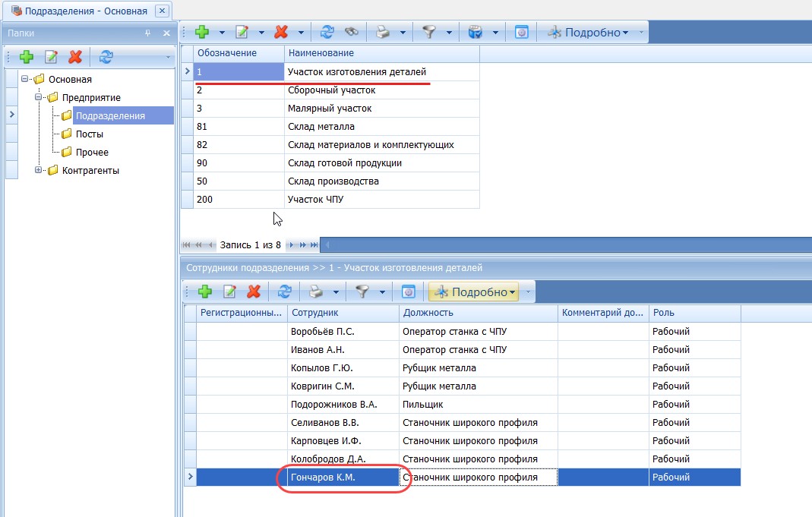
Task: Collapse the Основная tree node
Action: (x=24, y=79)
